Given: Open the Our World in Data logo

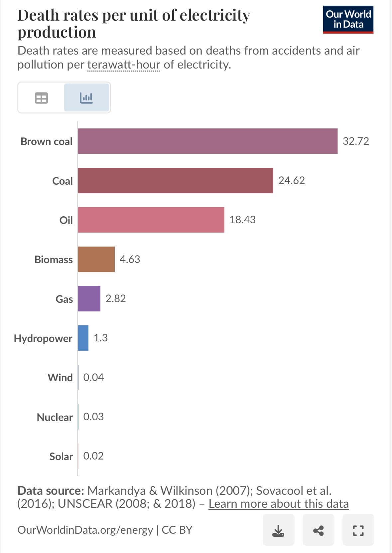Looking at the screenshot, I should (x=348, y=19).
